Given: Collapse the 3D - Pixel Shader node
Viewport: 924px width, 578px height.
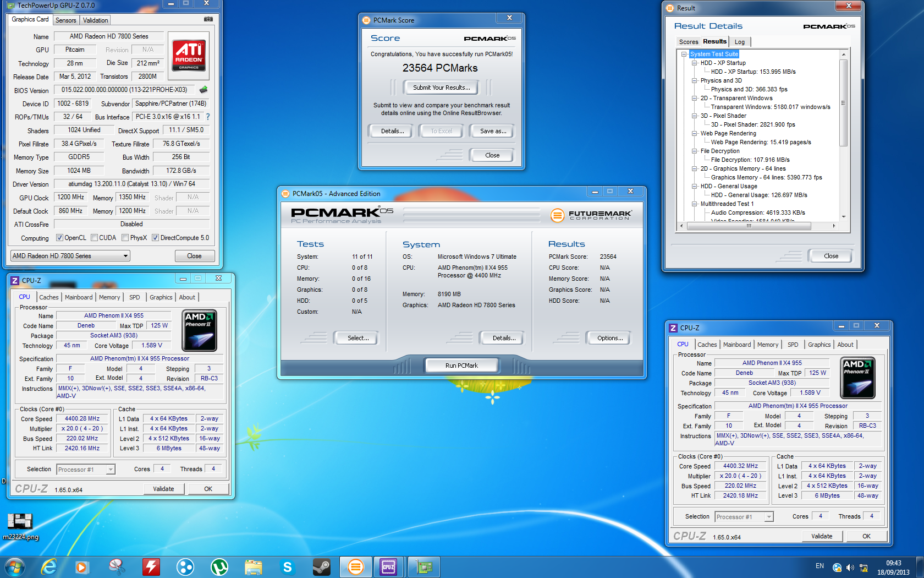Looking at the screenshot, I should tap(694, 116).
